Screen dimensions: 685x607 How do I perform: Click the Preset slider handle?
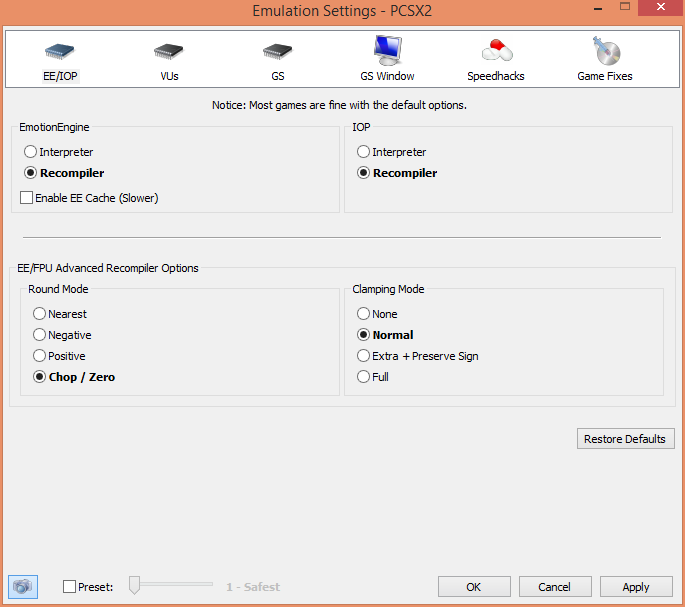tap(135, 585)
